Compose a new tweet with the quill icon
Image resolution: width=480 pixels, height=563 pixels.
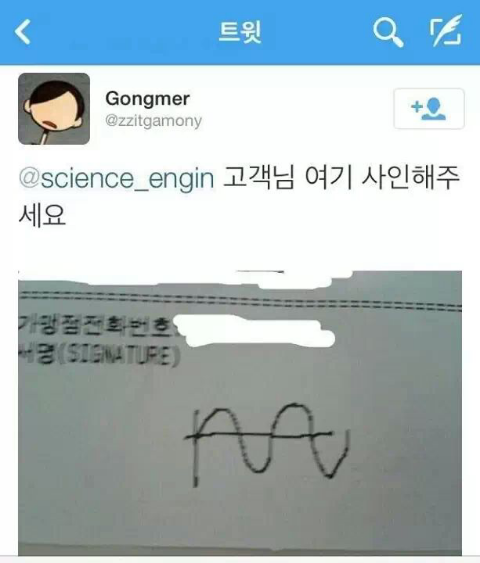tap(446, 31)
